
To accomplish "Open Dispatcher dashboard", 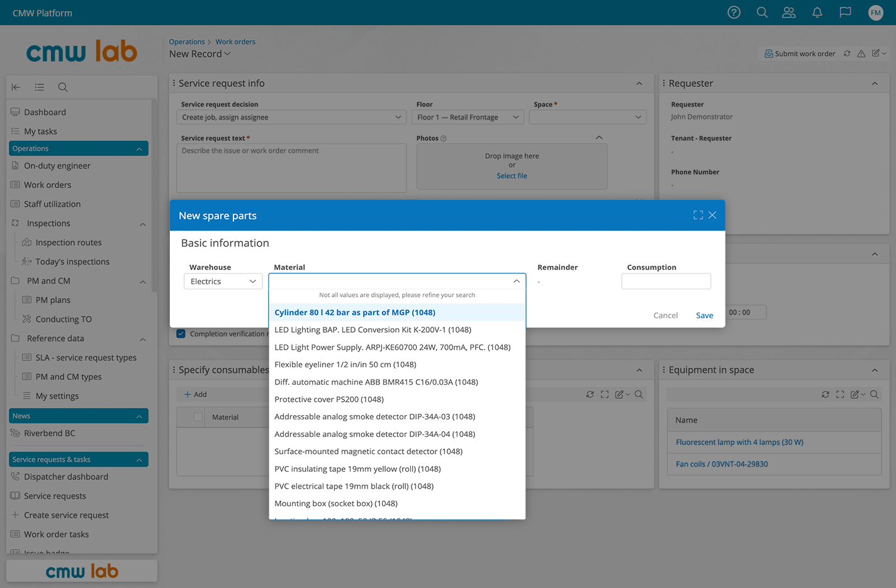I will (66, 477).
